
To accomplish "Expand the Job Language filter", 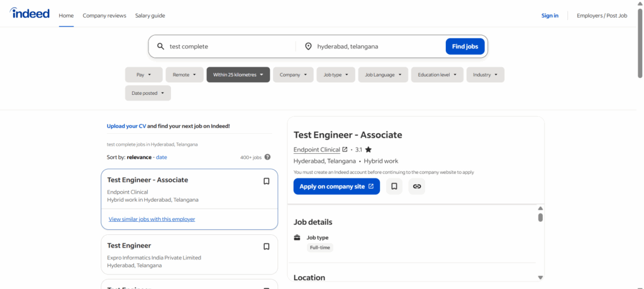I will (383, 75).
